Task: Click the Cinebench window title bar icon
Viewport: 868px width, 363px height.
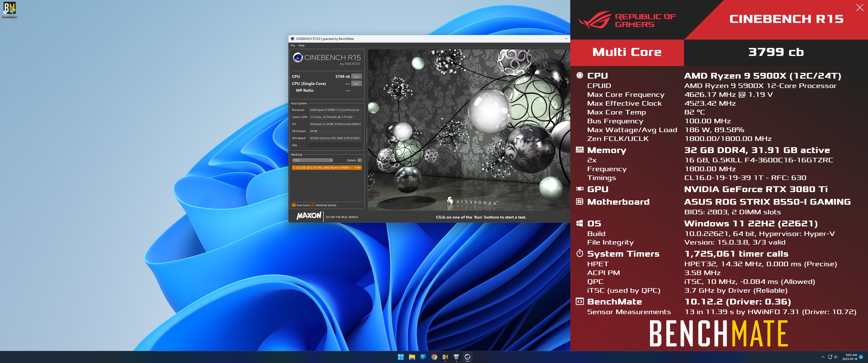Action: [292, 39]
